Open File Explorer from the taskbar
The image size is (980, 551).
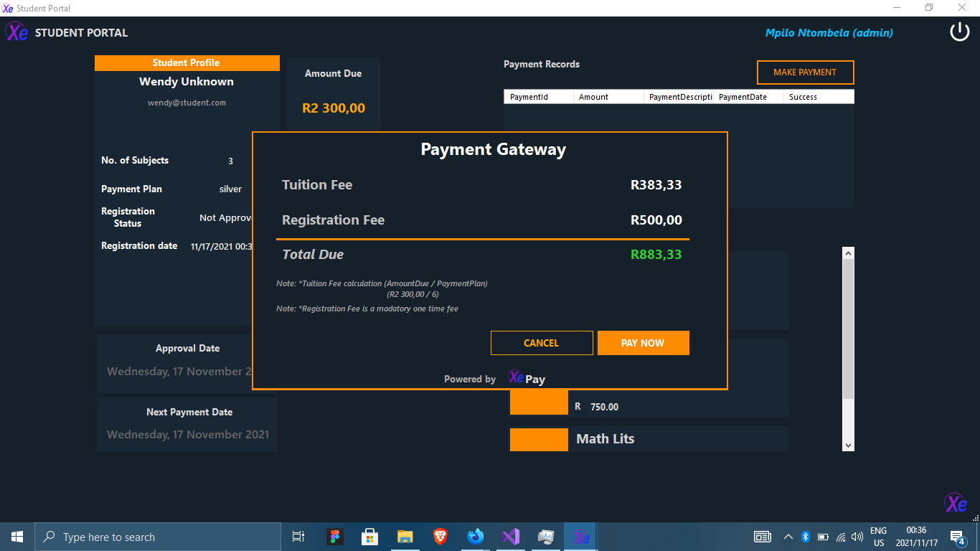coord(405,537)
